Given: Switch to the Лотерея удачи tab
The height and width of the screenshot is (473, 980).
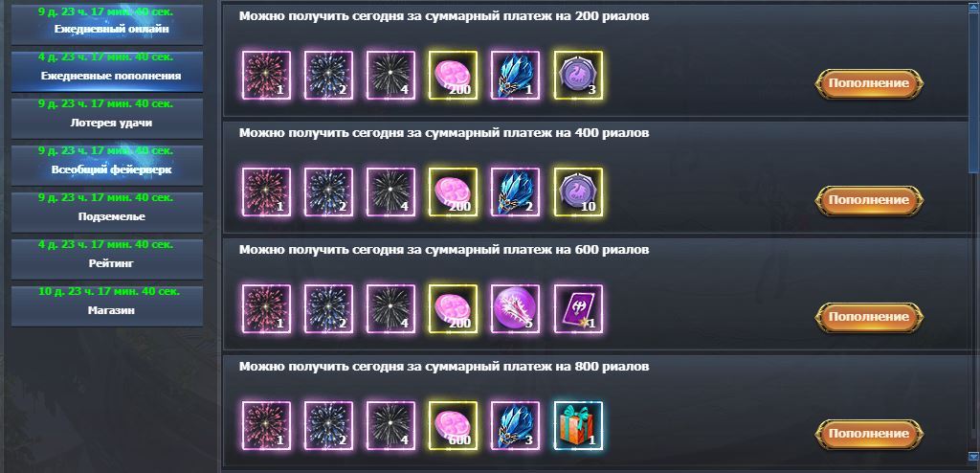Looking at the screenshot, I should [x=107, y=119].
